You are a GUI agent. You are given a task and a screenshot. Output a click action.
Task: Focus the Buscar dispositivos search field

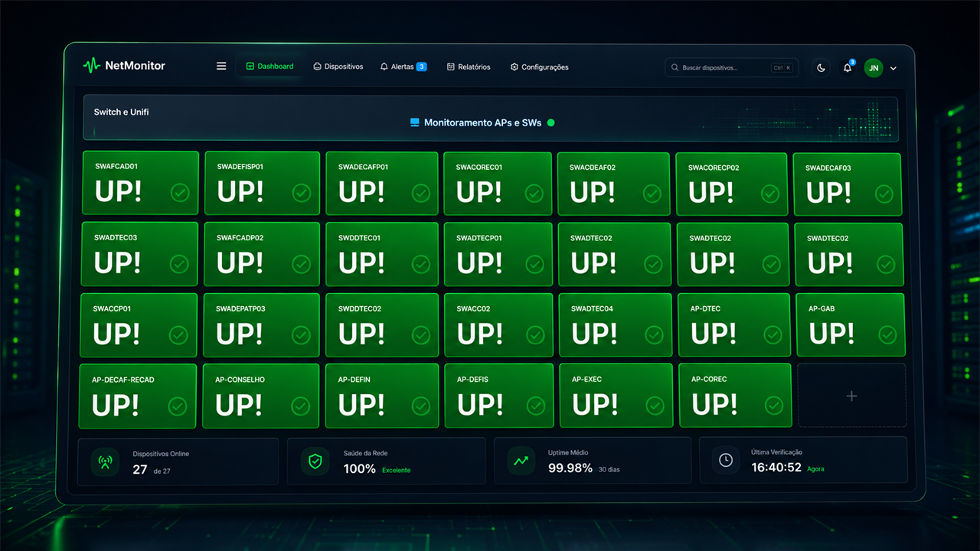(732, 67)
